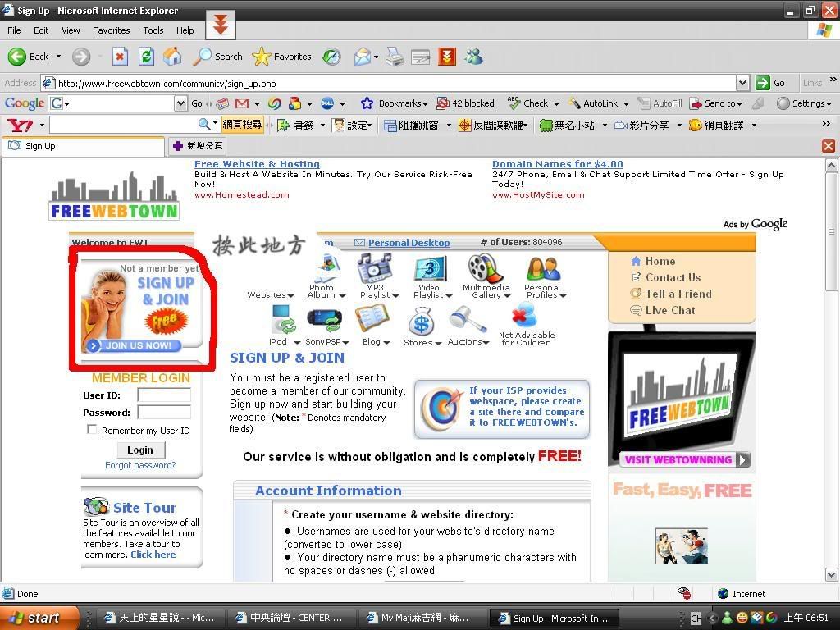The width and height of the screenshot is (840, 630).
Task: Open the MP3 Playlist icon
Action: [376, 267]
